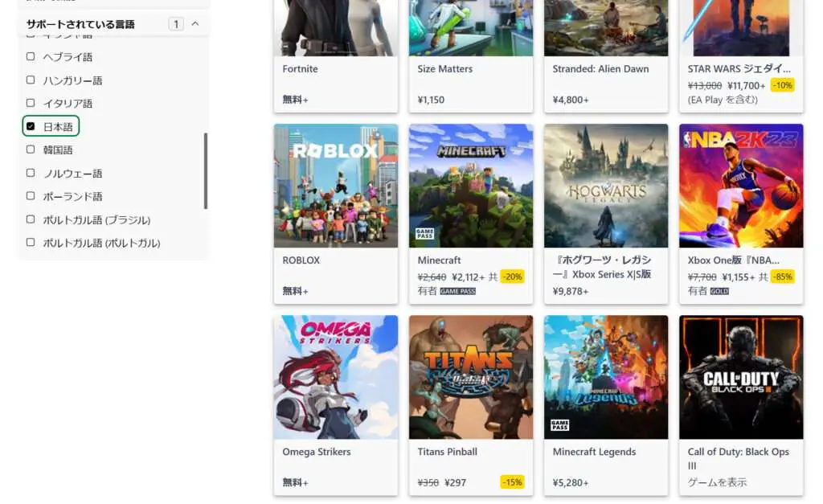The width and height of the screenshot is (823, 504).
Task: Tick the ヘブライ語 checkbox
Action: point(31,57)
